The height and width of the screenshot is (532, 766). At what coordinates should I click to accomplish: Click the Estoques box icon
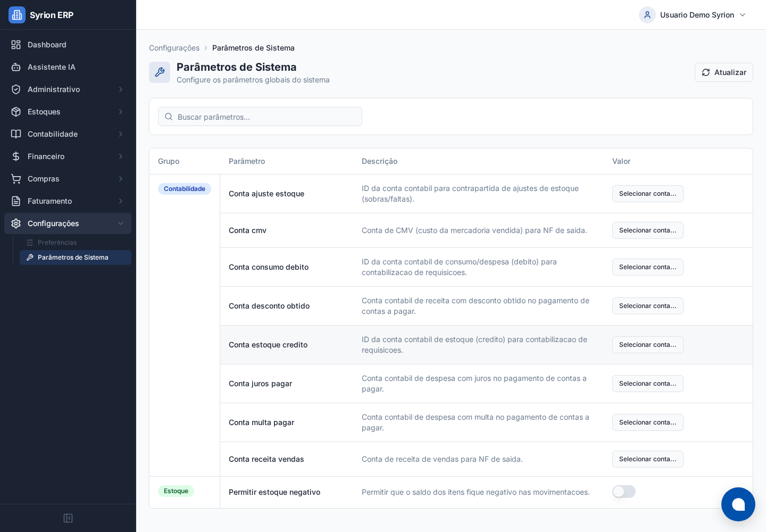pyautogui.click(x=16, y=112)
